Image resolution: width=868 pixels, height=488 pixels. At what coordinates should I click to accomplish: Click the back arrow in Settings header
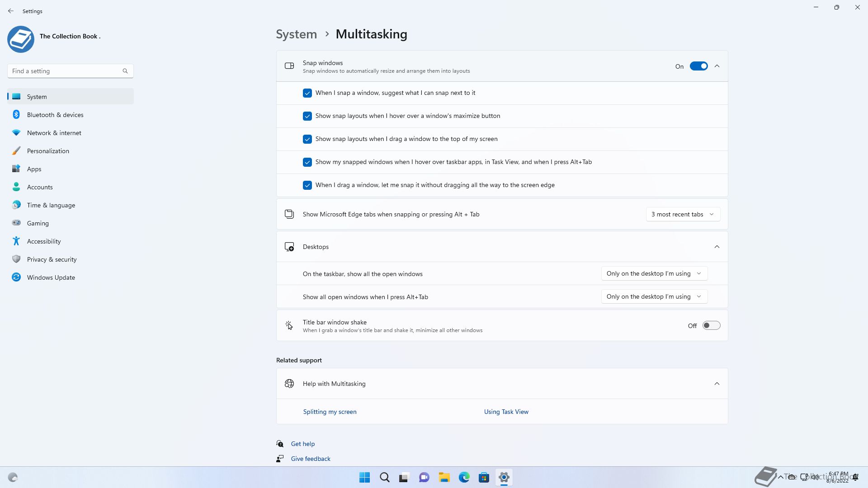(x=11, y=11)
